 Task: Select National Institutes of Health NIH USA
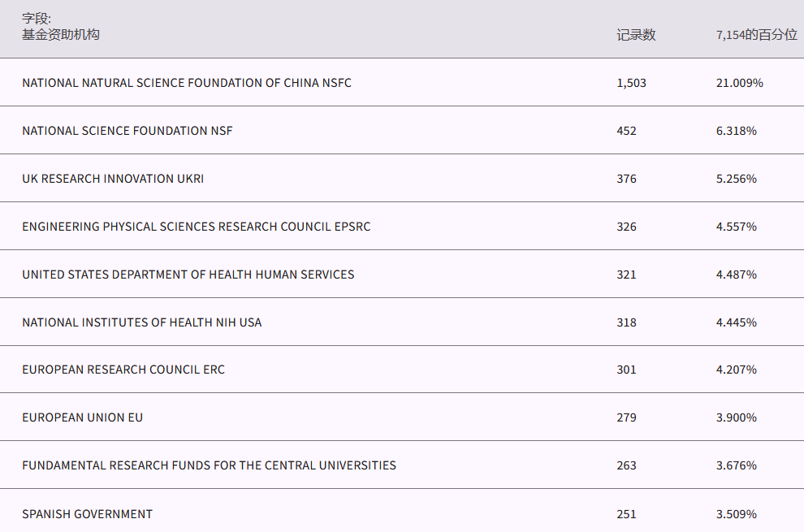pyautogui.click(x=142, y=322)
